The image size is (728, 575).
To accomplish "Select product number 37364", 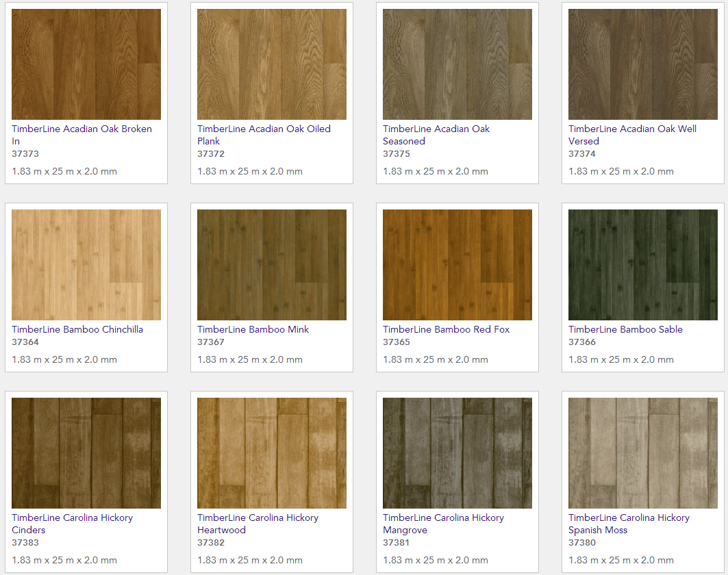I will tap(25, 342).
